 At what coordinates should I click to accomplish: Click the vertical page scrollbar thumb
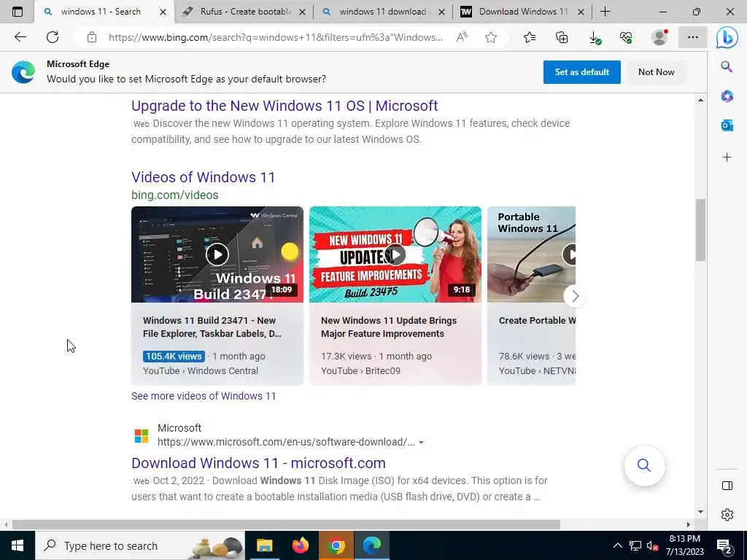(700, 230)
